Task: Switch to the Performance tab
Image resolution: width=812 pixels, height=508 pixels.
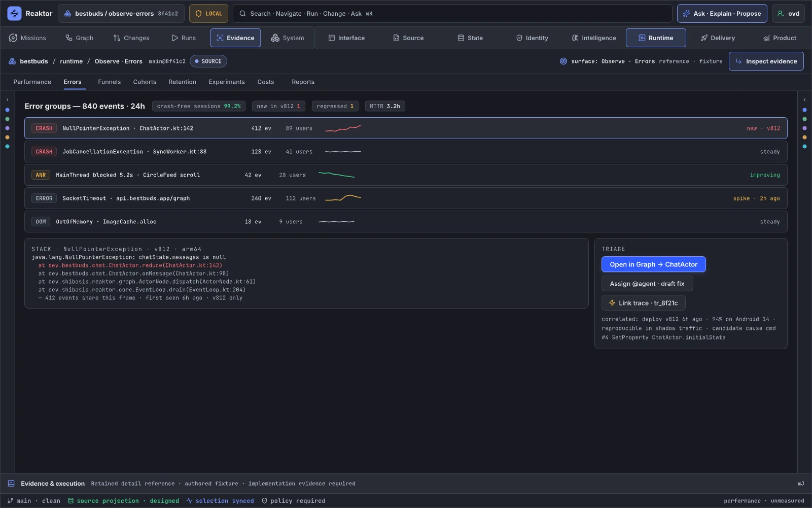Action: [x=32, y=82]
